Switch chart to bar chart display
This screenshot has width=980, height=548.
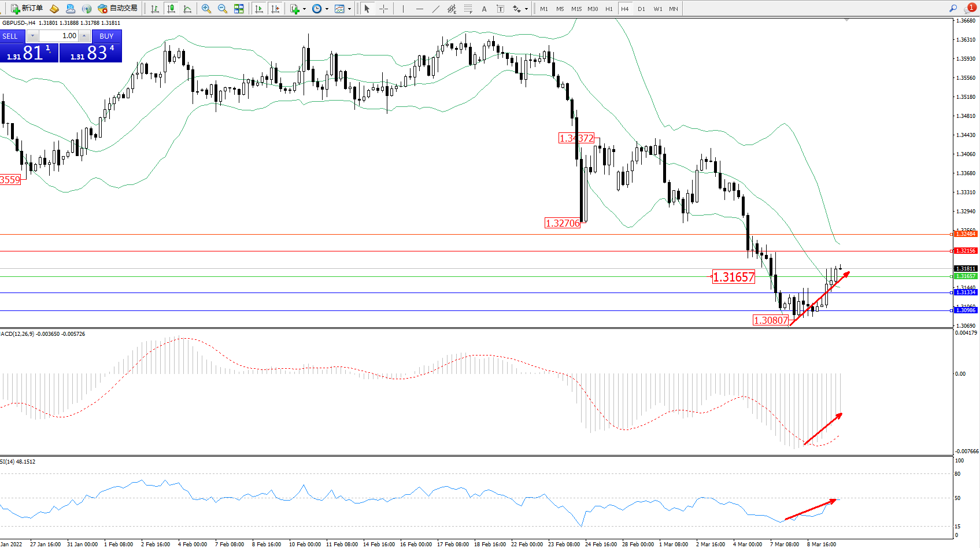(155, 9)
